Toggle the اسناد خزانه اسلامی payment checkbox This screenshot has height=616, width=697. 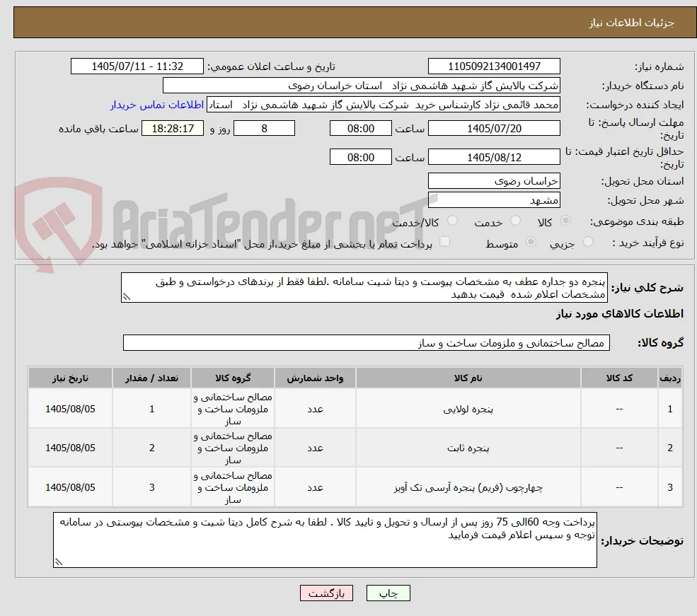click(444, 242)
